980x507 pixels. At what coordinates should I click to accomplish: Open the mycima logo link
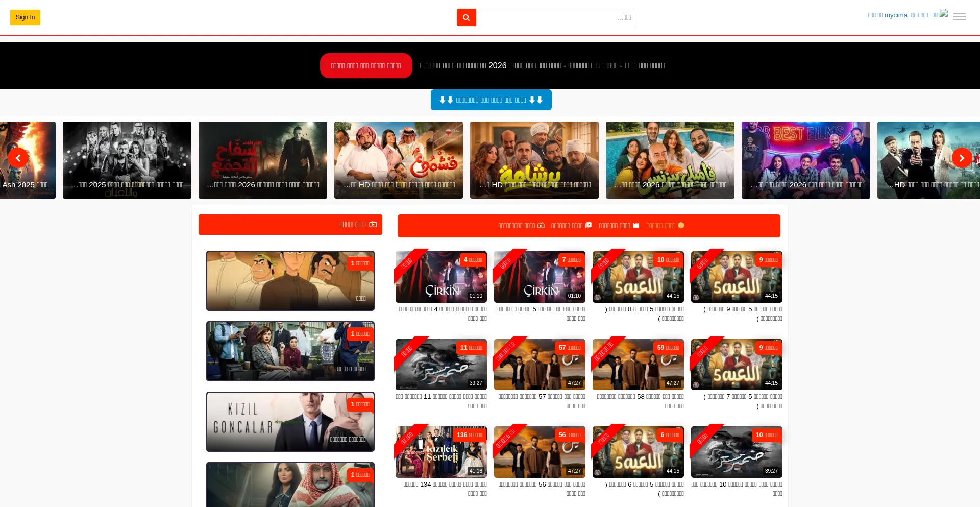[908, 15]
